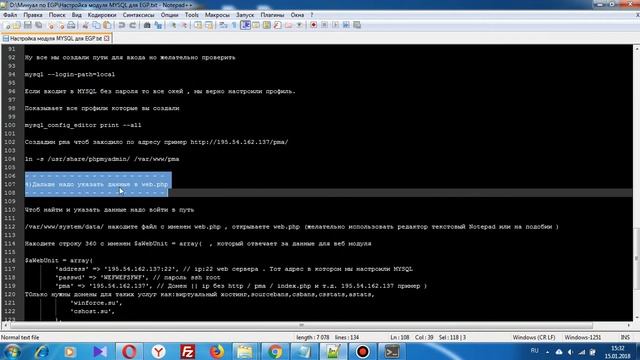Click the Windows (CR LF) status bar field

pos(534,338)
